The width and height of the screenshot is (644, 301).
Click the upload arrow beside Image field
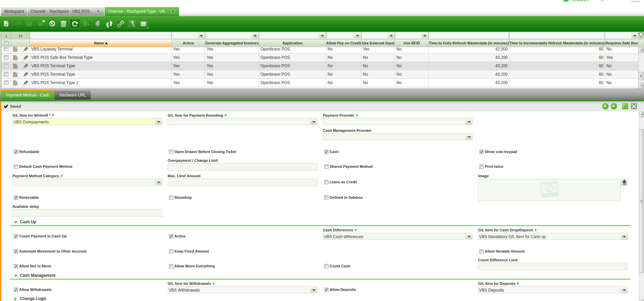624,182
